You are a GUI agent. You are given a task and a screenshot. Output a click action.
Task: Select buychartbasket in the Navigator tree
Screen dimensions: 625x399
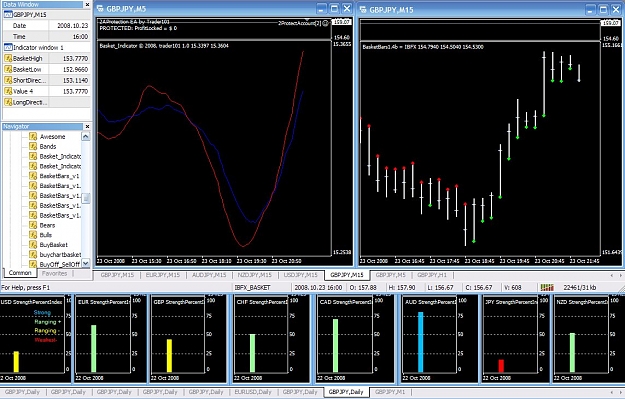pyautogui.click(x=60, y=254)
